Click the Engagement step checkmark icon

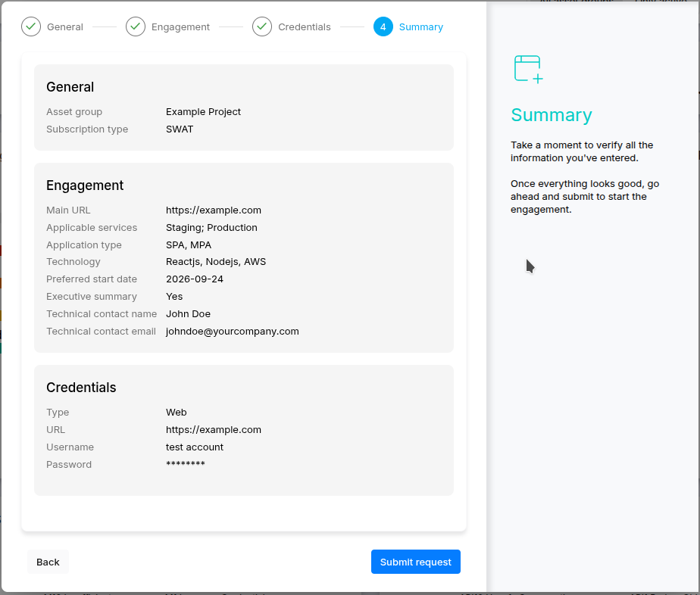(136, 26)
